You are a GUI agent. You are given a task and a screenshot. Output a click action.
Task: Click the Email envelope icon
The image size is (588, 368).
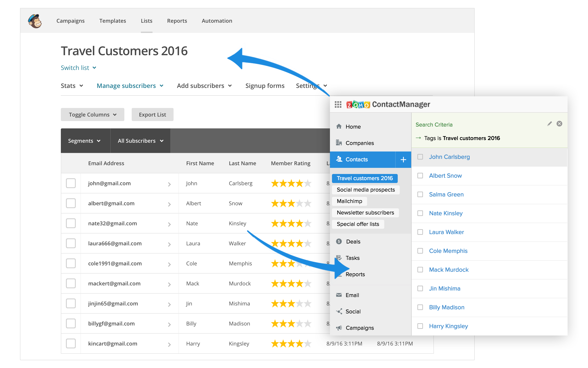[339, 295]
